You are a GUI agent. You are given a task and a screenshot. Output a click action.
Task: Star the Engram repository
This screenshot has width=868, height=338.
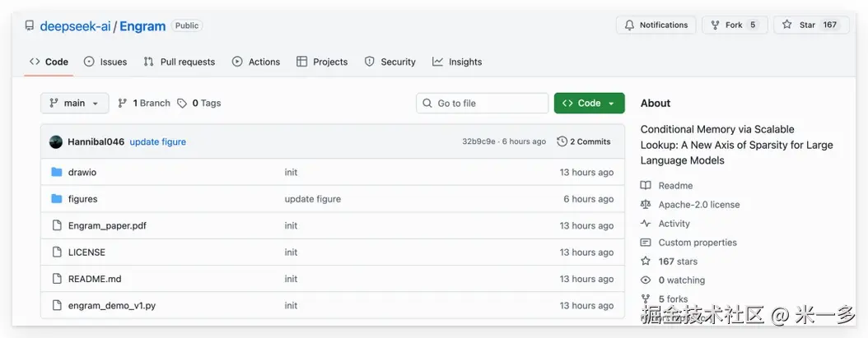(811, 25)
